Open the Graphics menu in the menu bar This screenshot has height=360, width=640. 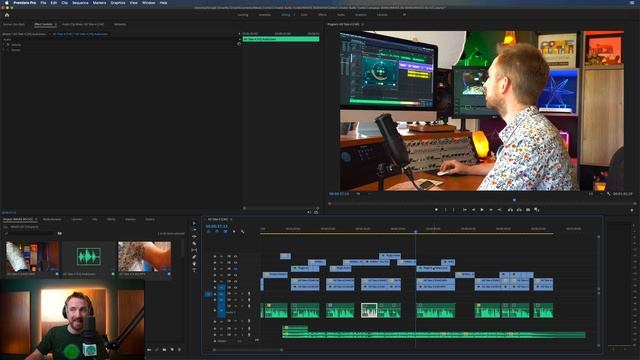point(118,3)
